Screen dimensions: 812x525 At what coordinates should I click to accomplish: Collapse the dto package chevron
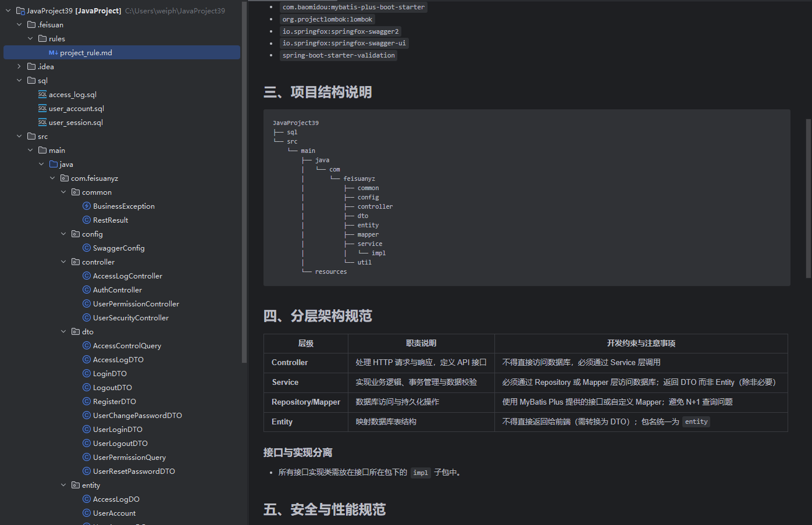[63, 332]
